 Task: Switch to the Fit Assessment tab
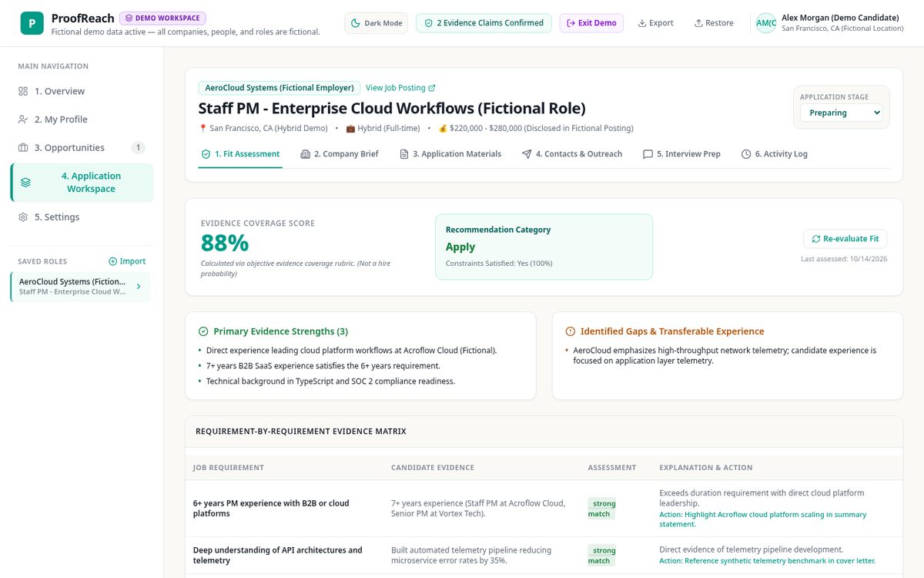click(240, 154)
